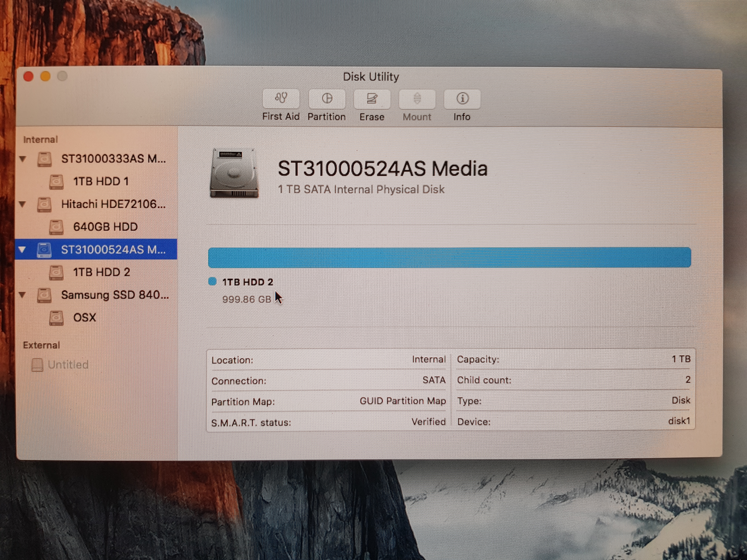
Task: Run First Aid on the selected disk
Action: click(281, 99)
